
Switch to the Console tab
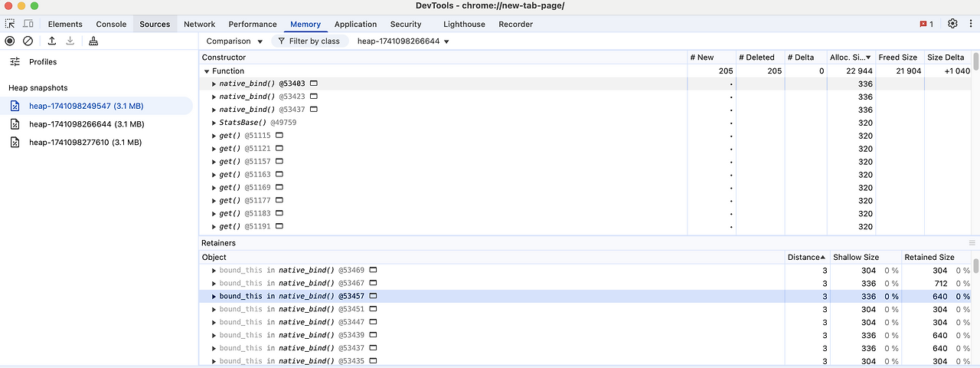(x=111, y=25)
